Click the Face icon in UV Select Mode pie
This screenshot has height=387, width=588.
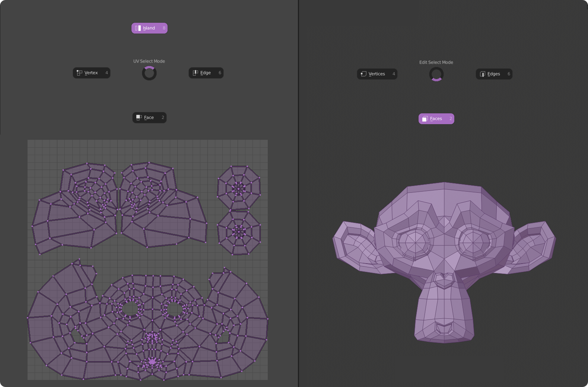point(139,118)
